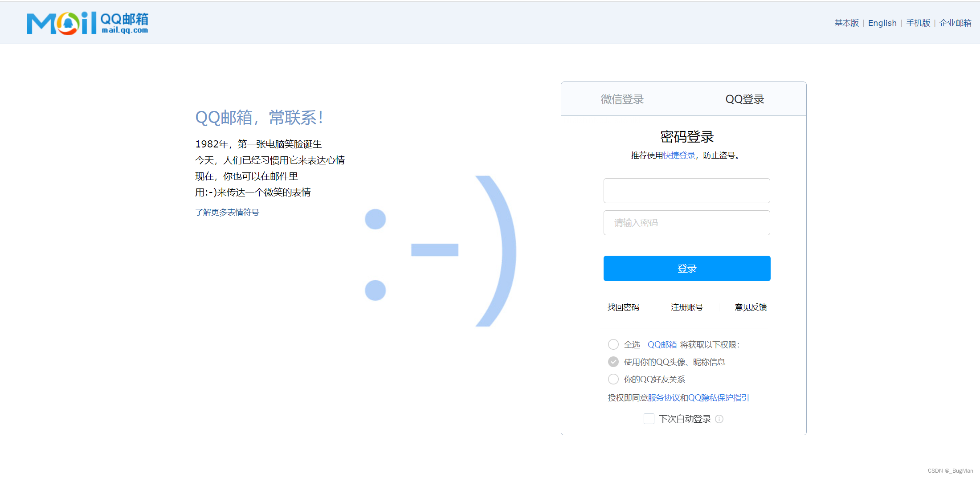
Task: Click the info icon beside 下次自动登录
Action: pyautogui.click(x=719, y=419)
